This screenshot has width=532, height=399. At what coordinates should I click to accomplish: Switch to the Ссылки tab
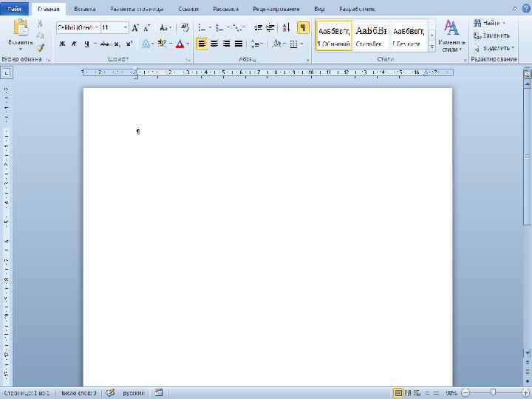click(x=188, y=9)
